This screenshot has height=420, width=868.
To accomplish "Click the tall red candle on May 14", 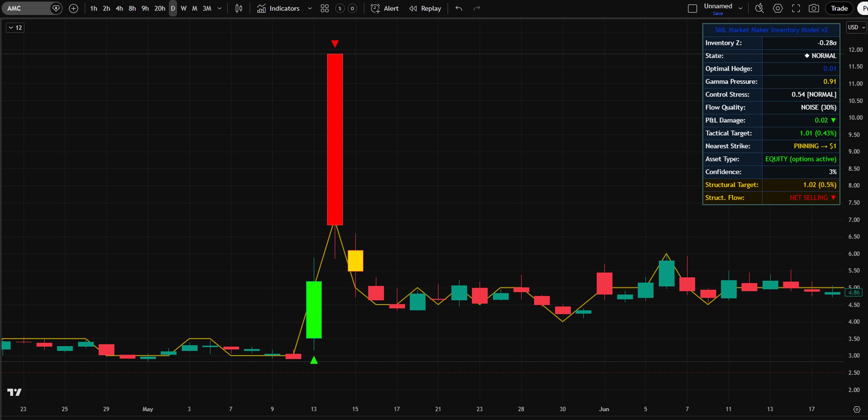I will 335,139.
